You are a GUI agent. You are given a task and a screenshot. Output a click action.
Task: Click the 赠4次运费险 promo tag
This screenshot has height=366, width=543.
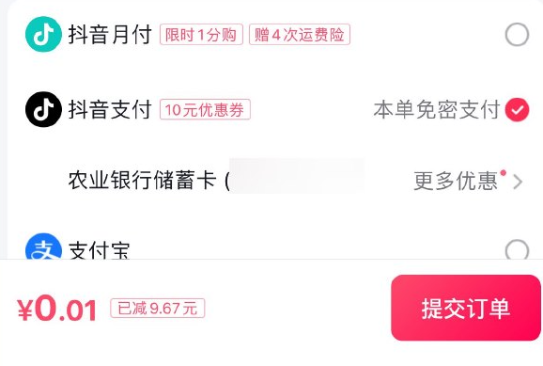click(x=300, y=35)
